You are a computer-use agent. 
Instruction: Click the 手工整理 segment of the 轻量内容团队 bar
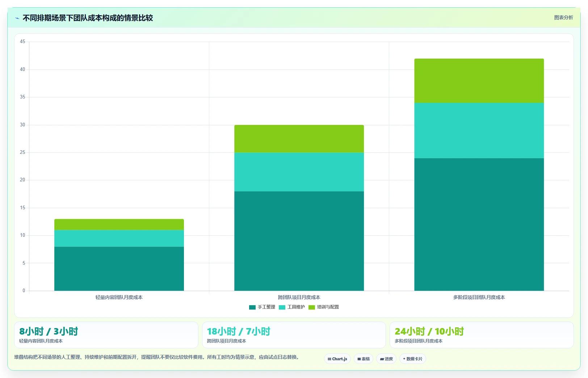pyautogui.click(x=119, y=269)
